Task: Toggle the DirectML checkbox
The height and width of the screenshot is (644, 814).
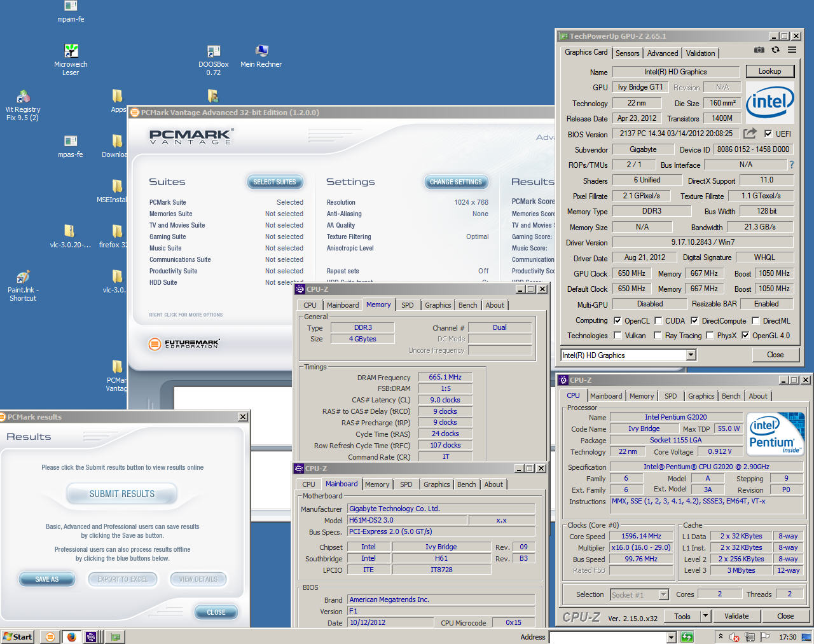Action: (x=755, y=320)
